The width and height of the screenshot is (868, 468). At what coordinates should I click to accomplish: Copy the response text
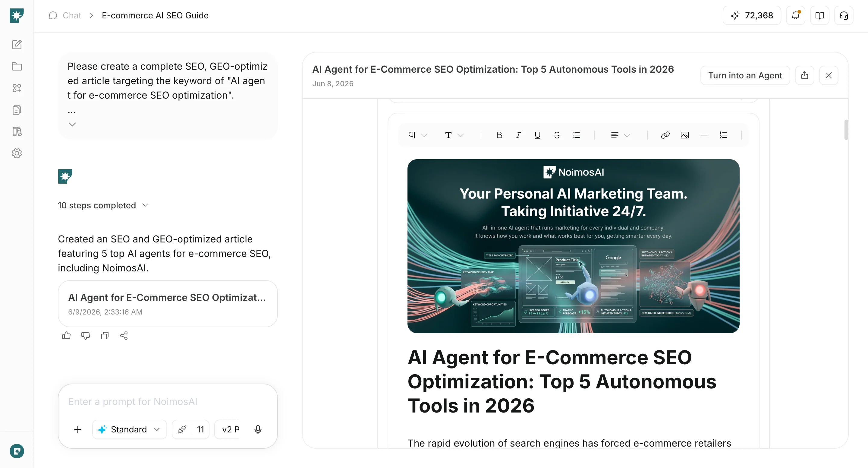pyautogui.click(x=105, y=336)
